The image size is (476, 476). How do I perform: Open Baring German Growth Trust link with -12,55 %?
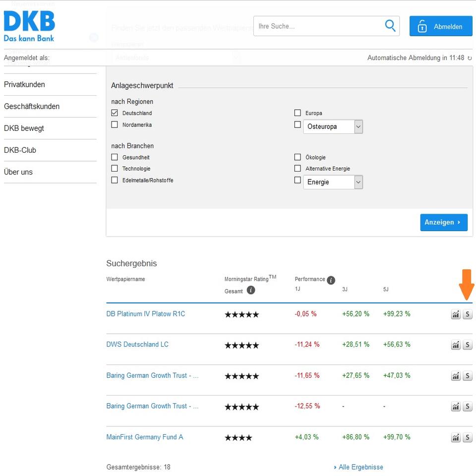point(152,406)
